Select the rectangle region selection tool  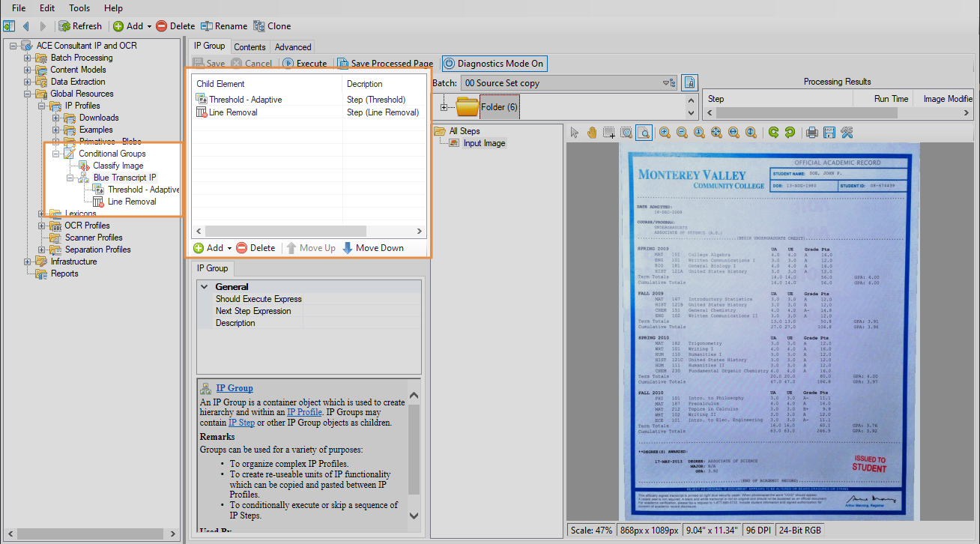click(x=609, y=133)
